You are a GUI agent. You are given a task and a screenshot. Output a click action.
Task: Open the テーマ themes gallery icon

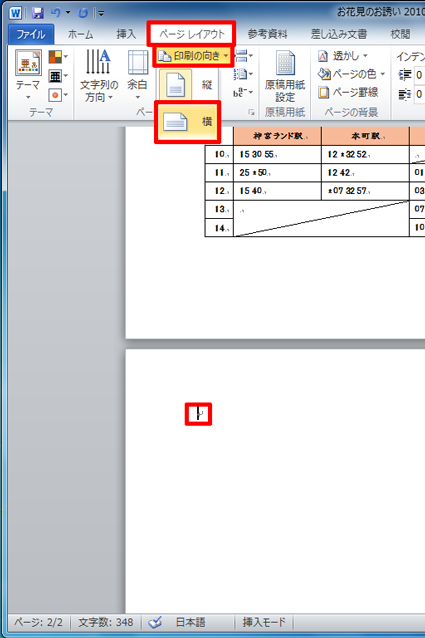tap(28, 74)
